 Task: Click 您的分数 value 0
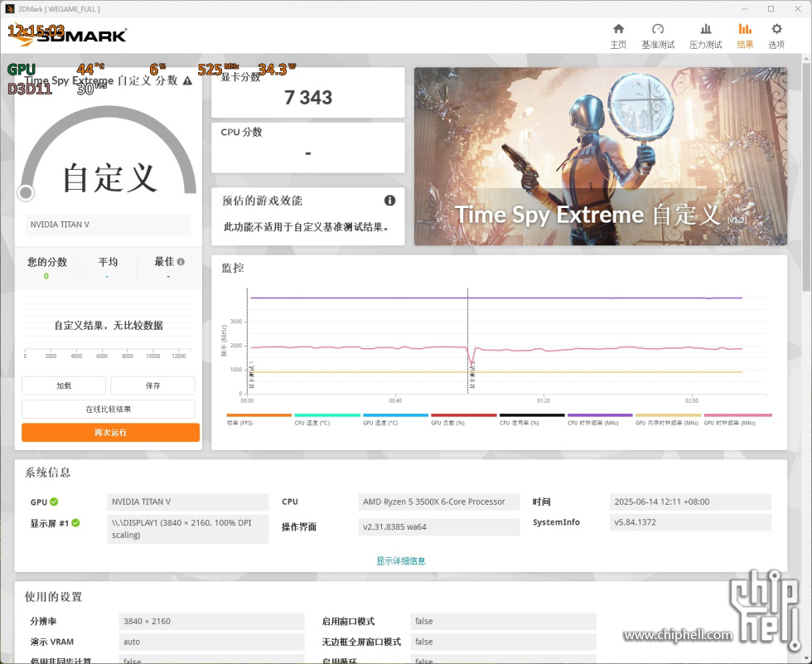click(x=46, y=276)
